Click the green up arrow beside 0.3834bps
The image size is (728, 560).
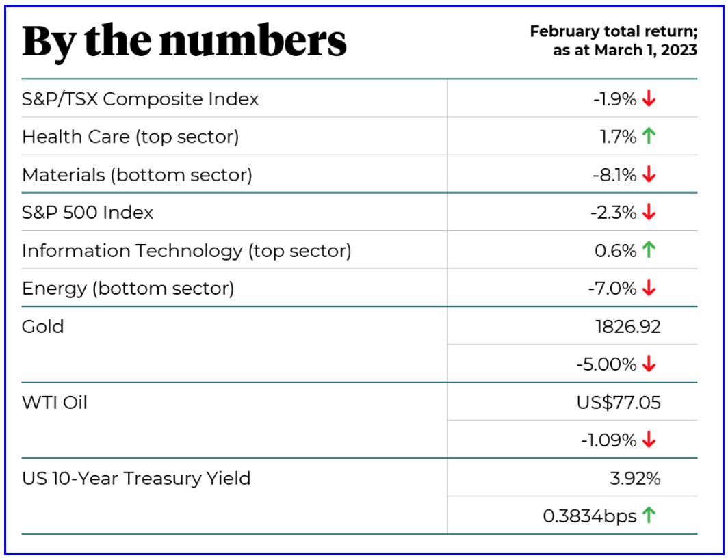point(649,516)
